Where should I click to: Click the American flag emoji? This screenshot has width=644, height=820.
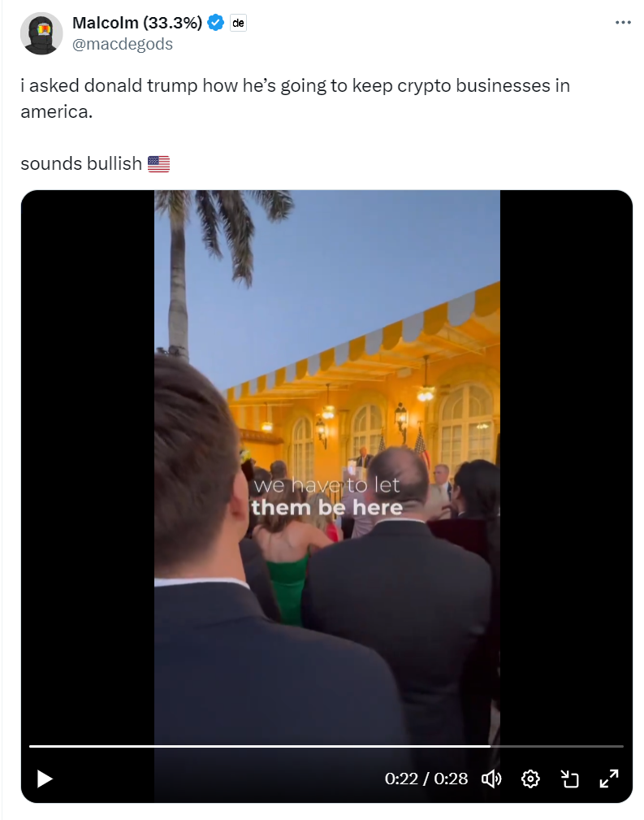(x=159, y=163)
